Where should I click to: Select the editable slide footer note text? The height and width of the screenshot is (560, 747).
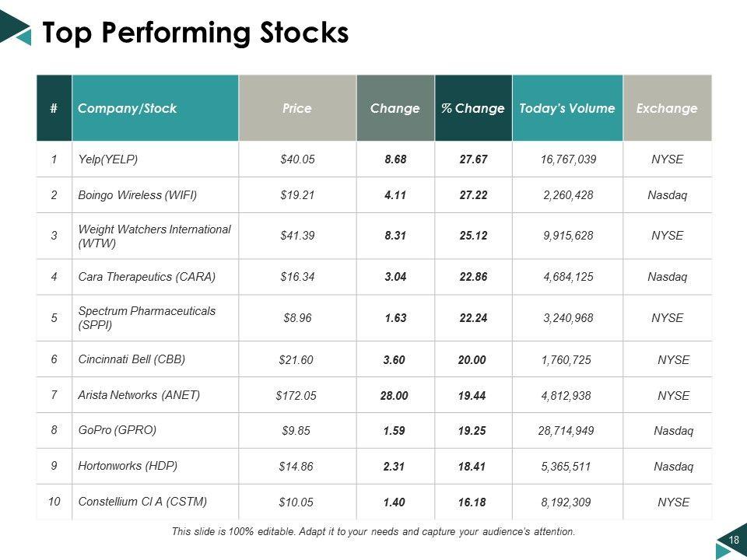(373, 532)
